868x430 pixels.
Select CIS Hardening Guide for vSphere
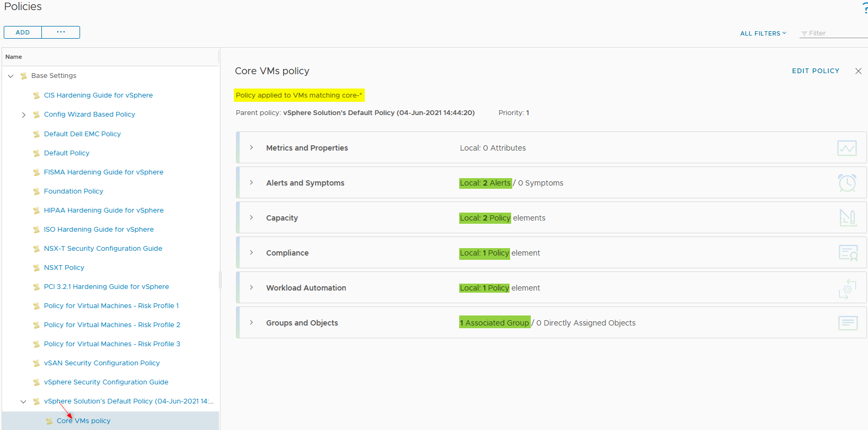pos(98,95)
